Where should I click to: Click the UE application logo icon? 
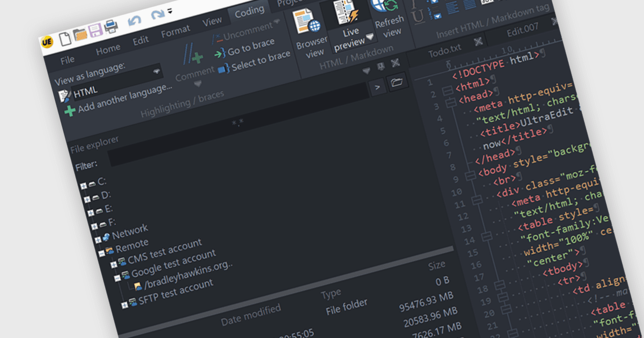click(47, 42)
